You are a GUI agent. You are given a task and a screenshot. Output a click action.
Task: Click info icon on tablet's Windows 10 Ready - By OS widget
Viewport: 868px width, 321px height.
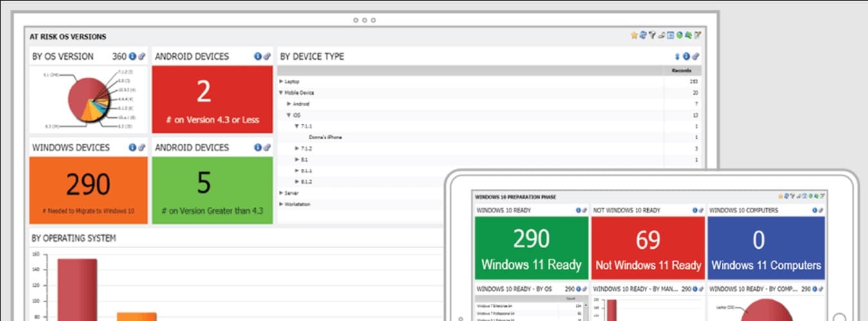tap(578, 289)
